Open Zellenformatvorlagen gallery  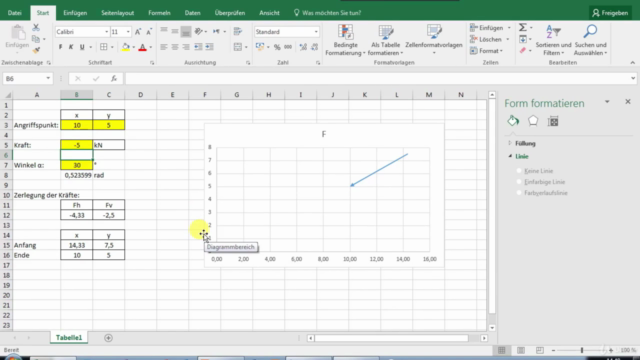[x=433, y=40]
